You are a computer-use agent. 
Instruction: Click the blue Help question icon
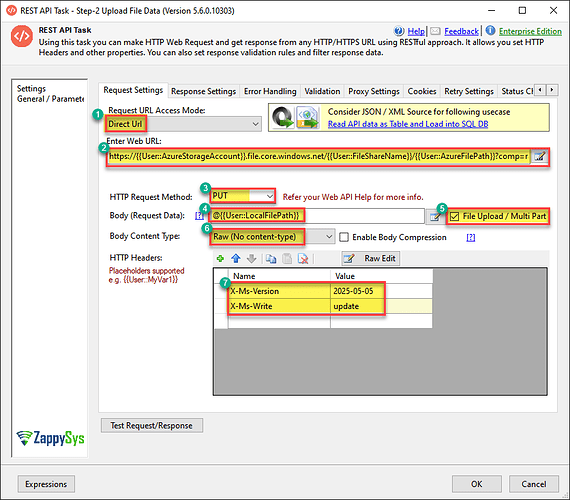click(x=399, y=31)
